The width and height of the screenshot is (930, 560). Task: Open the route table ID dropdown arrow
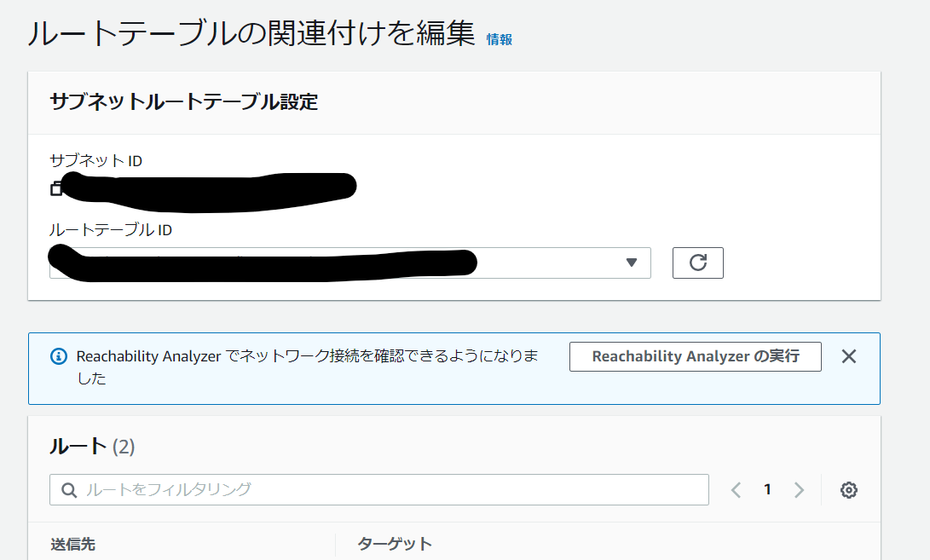point(632,263)
